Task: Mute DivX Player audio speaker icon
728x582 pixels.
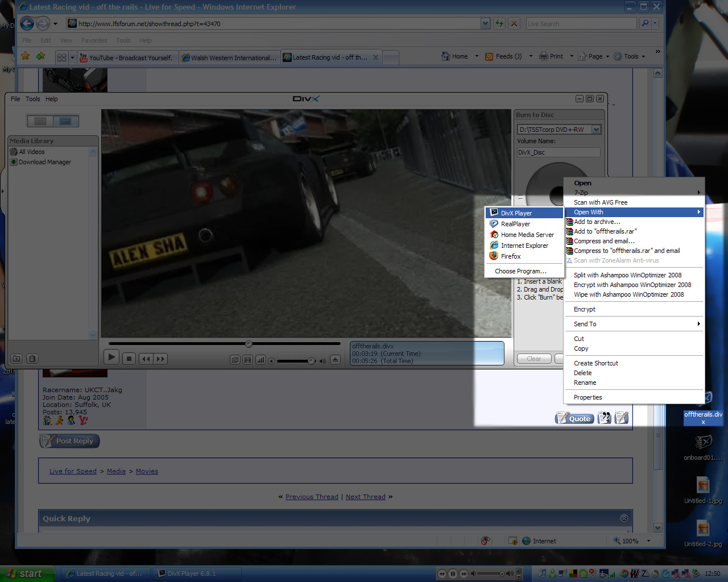Action: pos(271,361)
